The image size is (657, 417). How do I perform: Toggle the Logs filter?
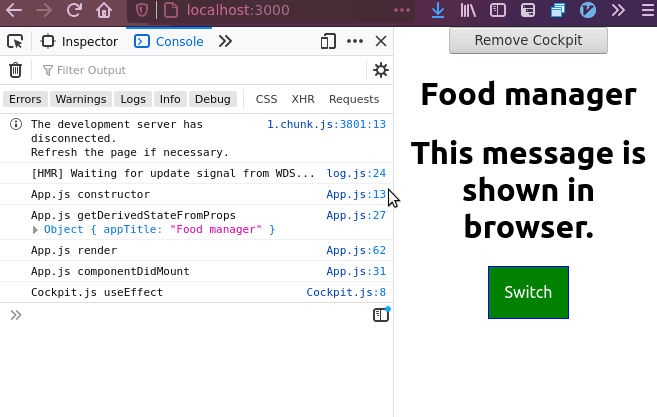[x=133, y=99]
